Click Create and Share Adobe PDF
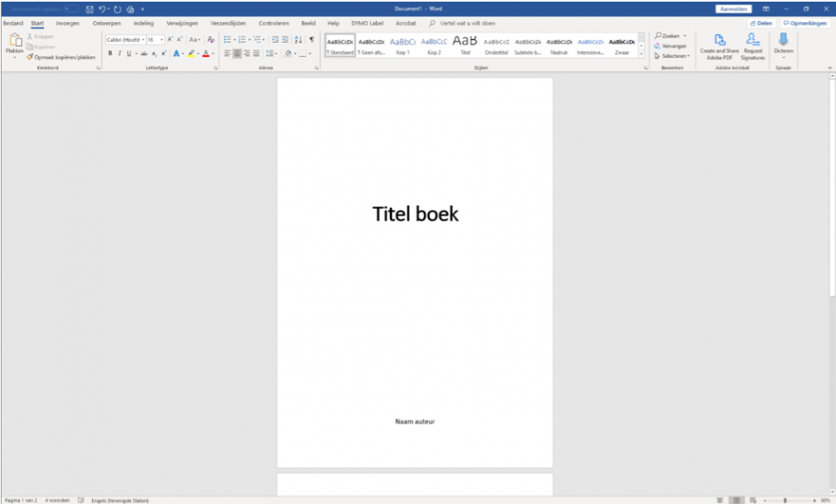This screenshot has height=504, width=836. 719,44
